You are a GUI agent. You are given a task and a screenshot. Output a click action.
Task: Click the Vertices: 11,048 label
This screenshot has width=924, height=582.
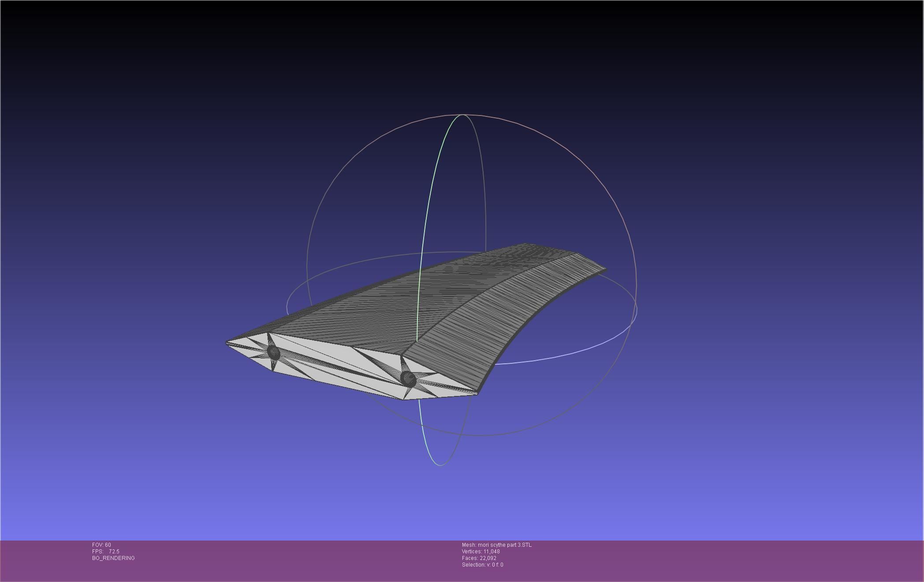481,552
